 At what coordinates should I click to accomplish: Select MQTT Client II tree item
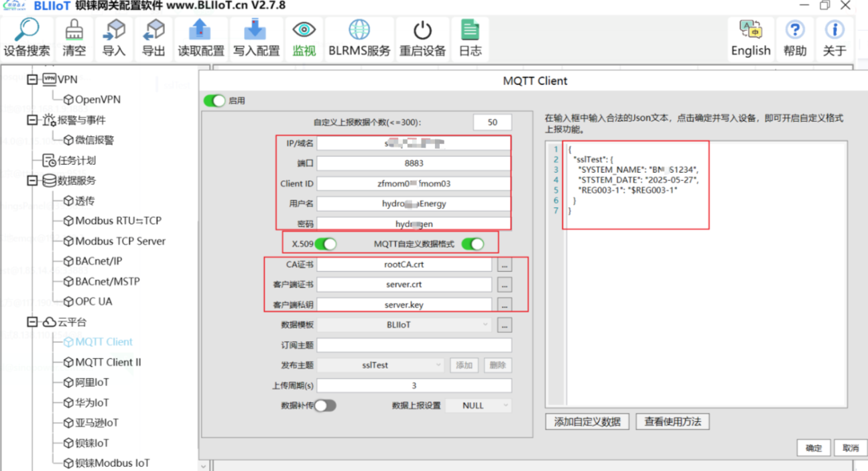pos(102,362)
